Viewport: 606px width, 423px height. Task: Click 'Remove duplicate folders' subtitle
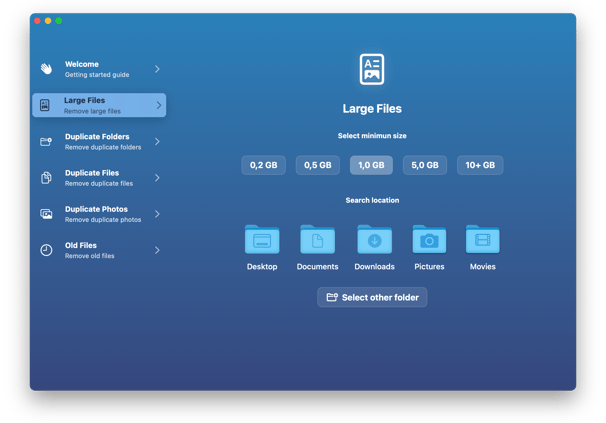103,147
